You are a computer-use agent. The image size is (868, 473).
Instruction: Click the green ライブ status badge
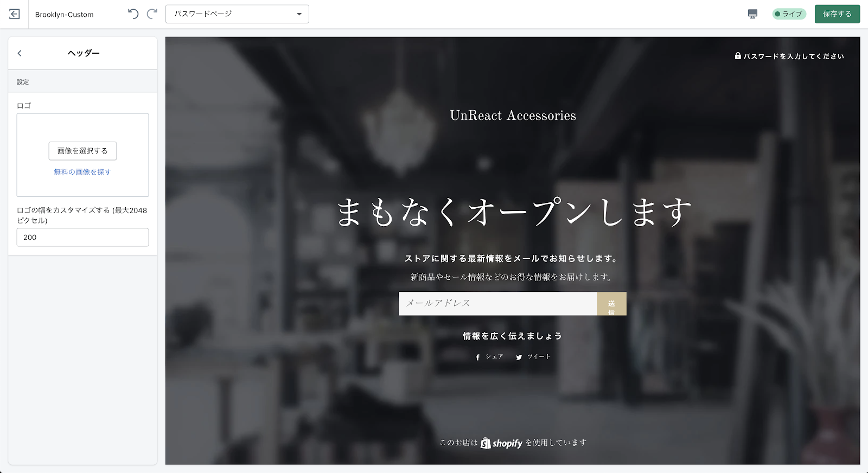click(x=789, y=14)
